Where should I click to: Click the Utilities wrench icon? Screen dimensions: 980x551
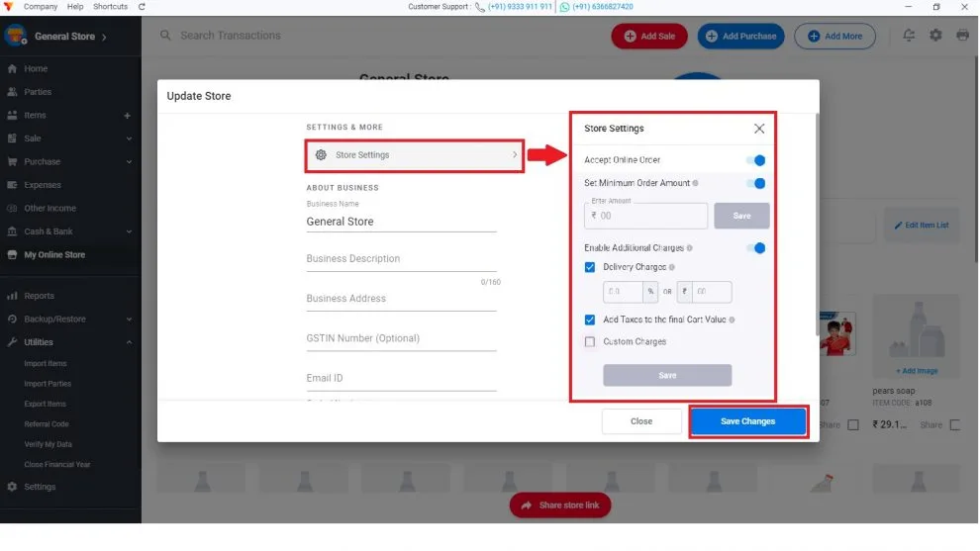(12, 342)
